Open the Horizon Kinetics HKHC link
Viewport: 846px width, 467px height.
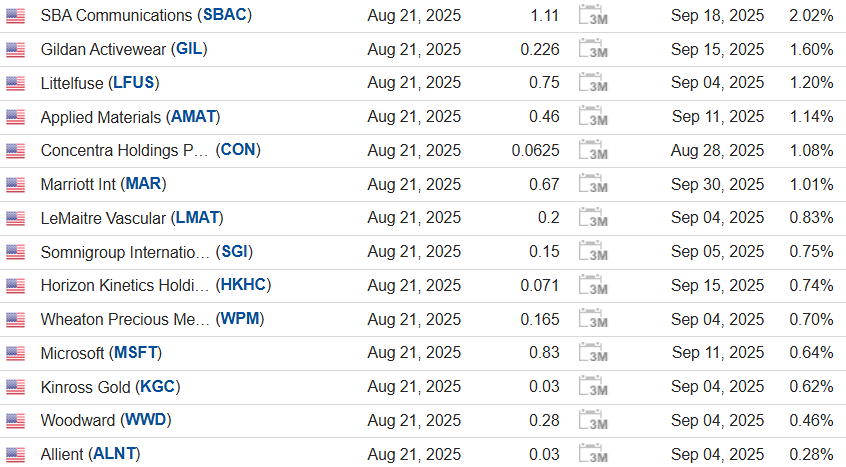click(x=243, y=286)
